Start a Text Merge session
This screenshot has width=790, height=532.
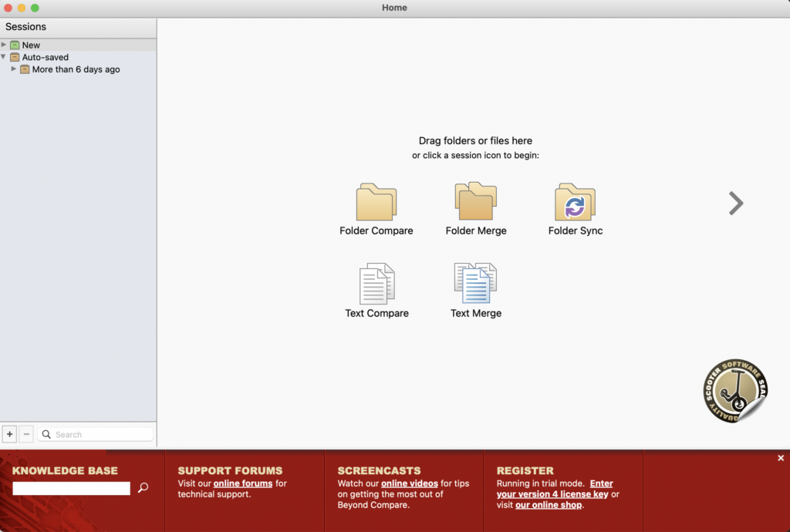475,284
